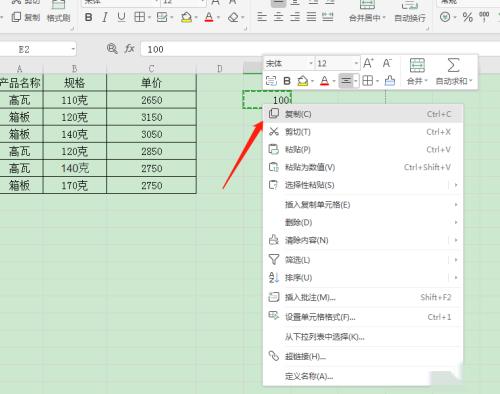Screen dimensions: 500x394
Task: Click the formula bar showing 100
Action: click(x=320, y=49)
